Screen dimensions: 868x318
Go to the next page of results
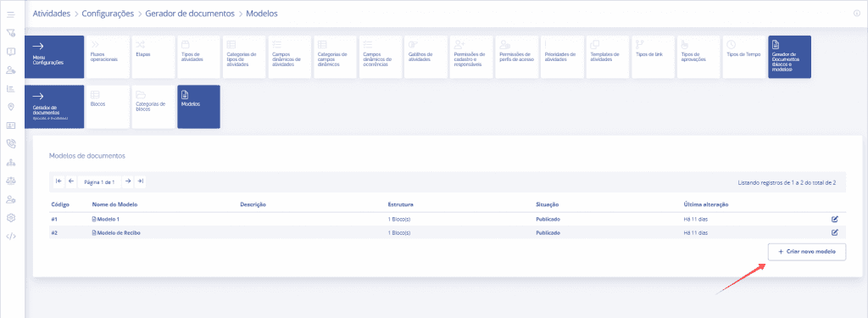click(x=127, y=181)
